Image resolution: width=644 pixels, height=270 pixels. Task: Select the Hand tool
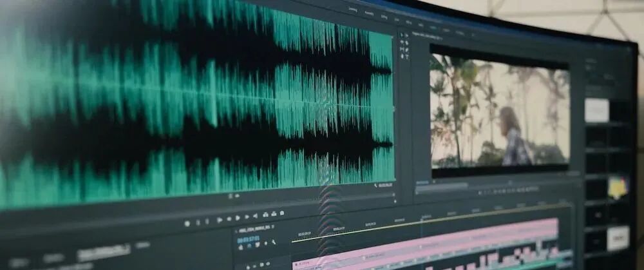click(402, 56)
